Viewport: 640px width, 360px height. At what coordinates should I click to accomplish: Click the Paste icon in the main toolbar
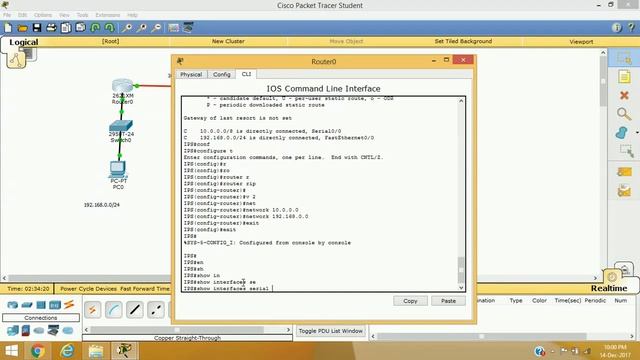[80, 28]
